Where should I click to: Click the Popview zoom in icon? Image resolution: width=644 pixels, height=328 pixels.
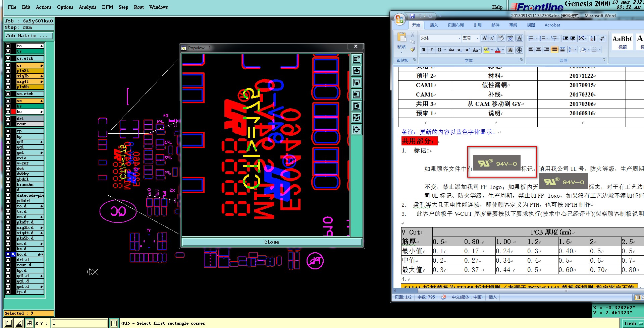point(357,118)
